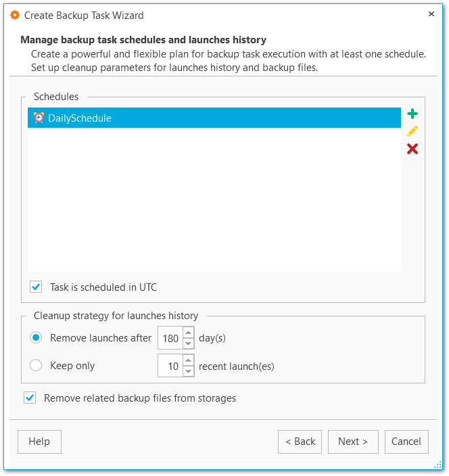Go to previous step with Back button

point(300,442)
